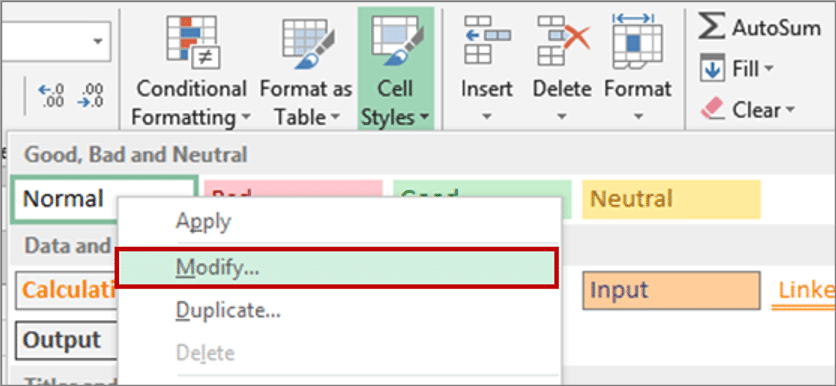Screen dimensions: 836x386
Task: Expand the arrow under Format
Action: coord(638,116)
